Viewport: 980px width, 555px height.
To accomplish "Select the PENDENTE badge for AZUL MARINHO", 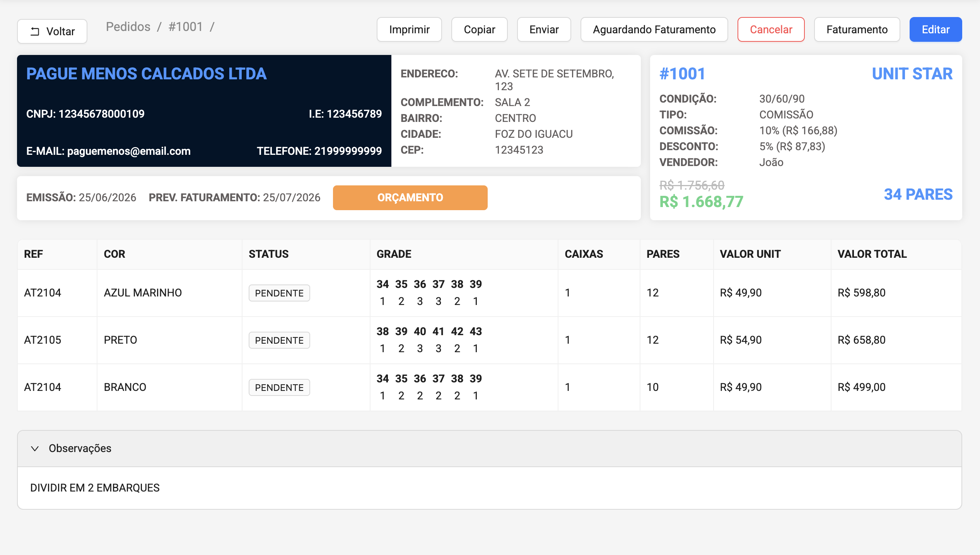I will point(279,293).
